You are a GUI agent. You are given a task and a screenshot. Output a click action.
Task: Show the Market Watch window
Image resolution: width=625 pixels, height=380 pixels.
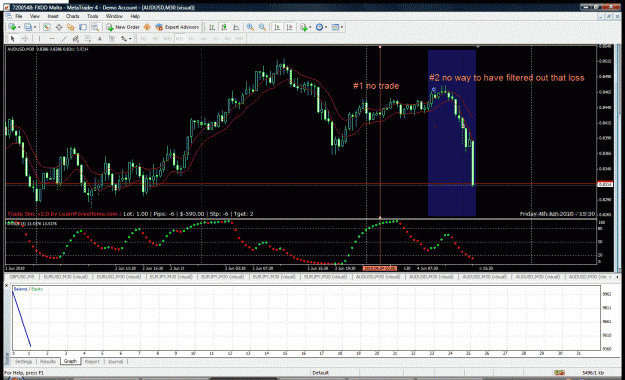(x=47, y=27)
